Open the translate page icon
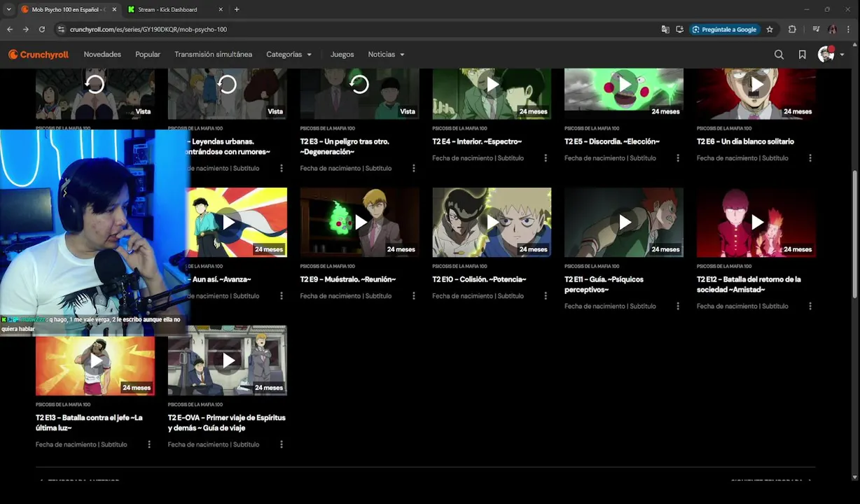860x504 pixels. tap(665, 29)
